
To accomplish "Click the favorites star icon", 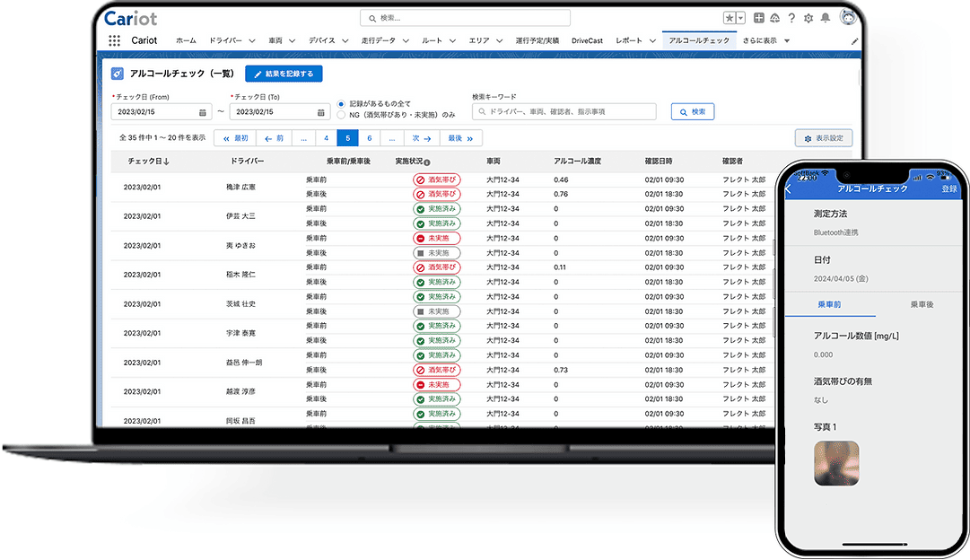I will coord(730,18).
